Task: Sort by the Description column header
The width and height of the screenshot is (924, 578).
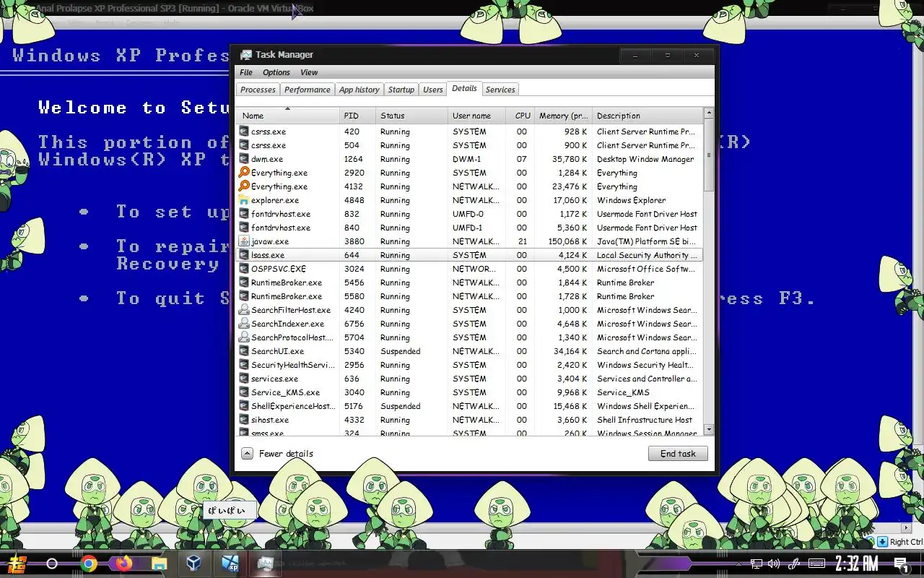Action: (x=647, y=116)
